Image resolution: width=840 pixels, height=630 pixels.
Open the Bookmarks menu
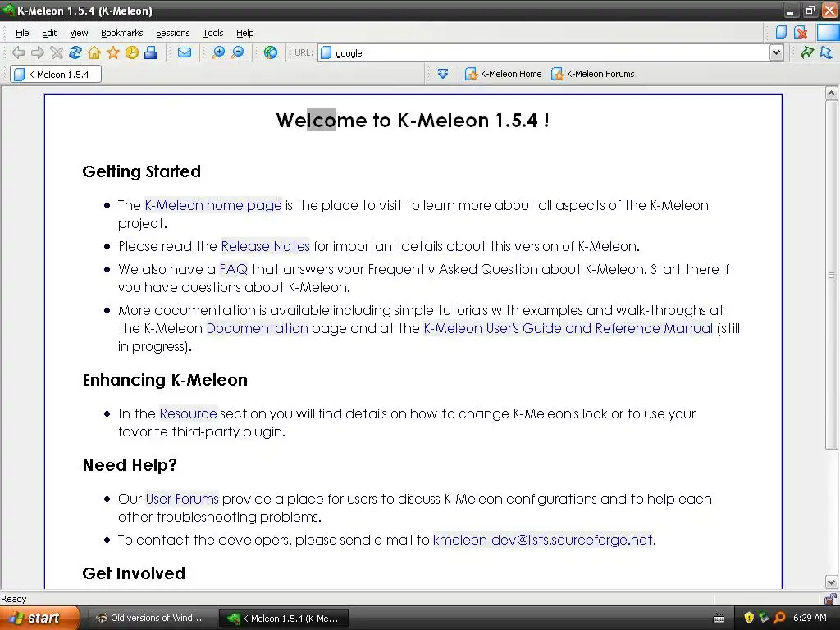coord(122,33)
